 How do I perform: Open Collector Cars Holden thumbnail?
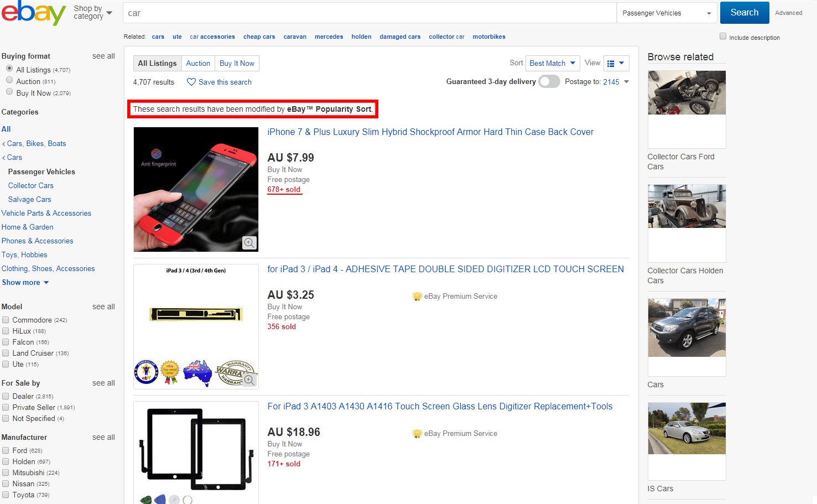click(686, 223)
